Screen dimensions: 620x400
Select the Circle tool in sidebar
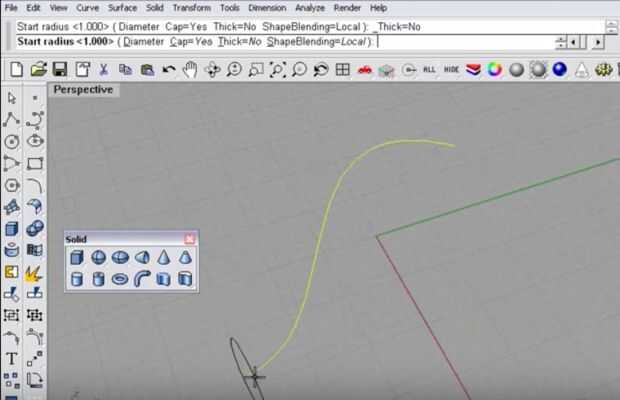[12, 142]
